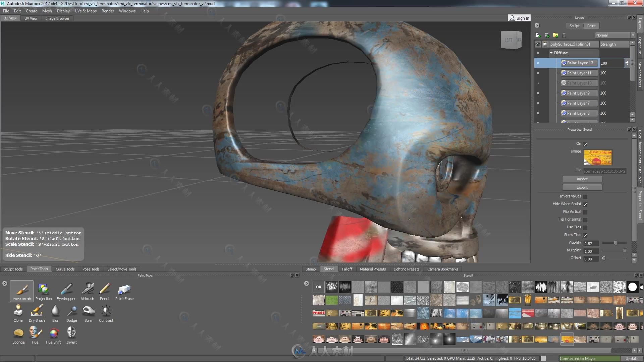Select the Paint Brush tool
This screenshot has height=362, width=644.
(x=22, y=291)
